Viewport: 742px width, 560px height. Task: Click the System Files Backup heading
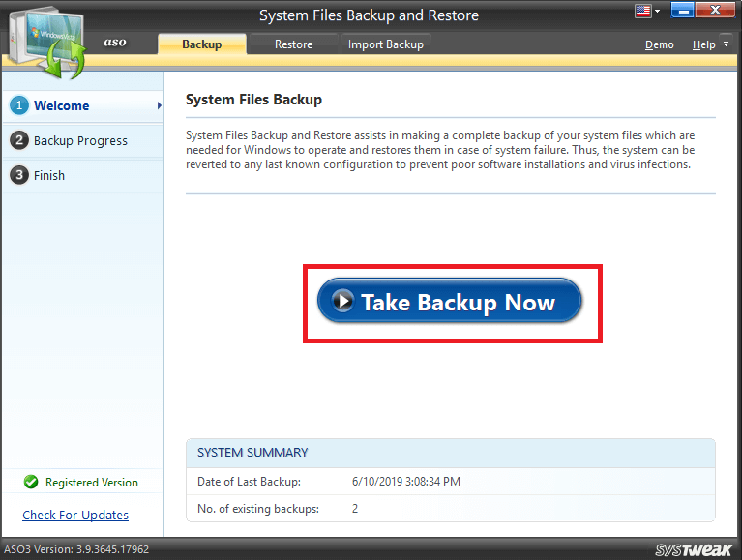tap(253, 100)
